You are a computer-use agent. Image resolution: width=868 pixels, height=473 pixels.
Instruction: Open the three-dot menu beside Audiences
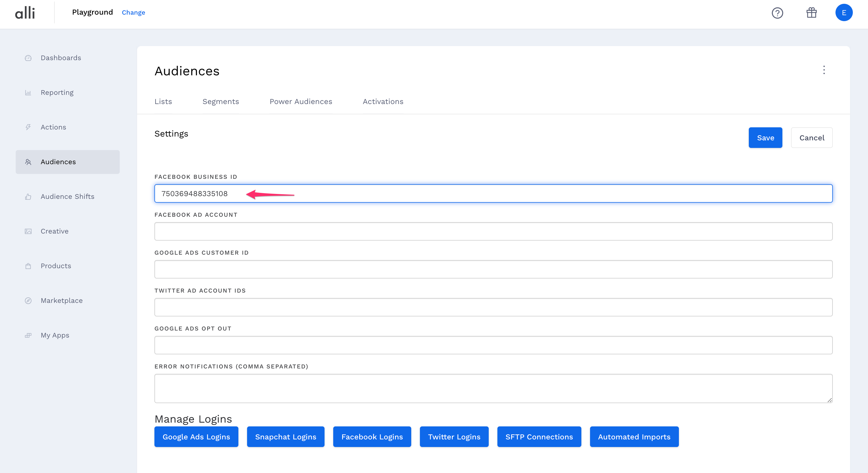pos(824,70)
